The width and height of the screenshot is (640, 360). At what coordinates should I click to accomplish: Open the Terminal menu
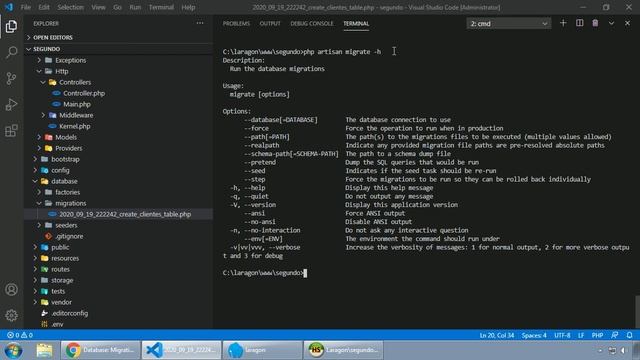[161, 7]
